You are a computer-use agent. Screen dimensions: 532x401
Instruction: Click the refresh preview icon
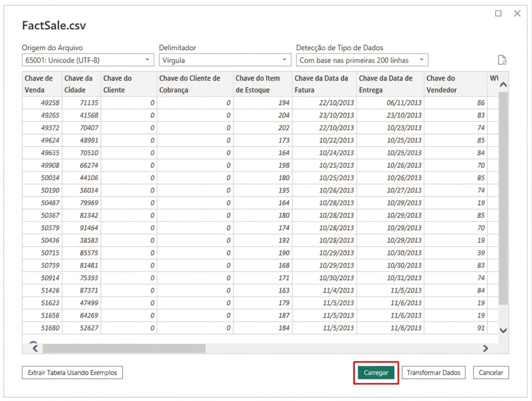[502, 60]
